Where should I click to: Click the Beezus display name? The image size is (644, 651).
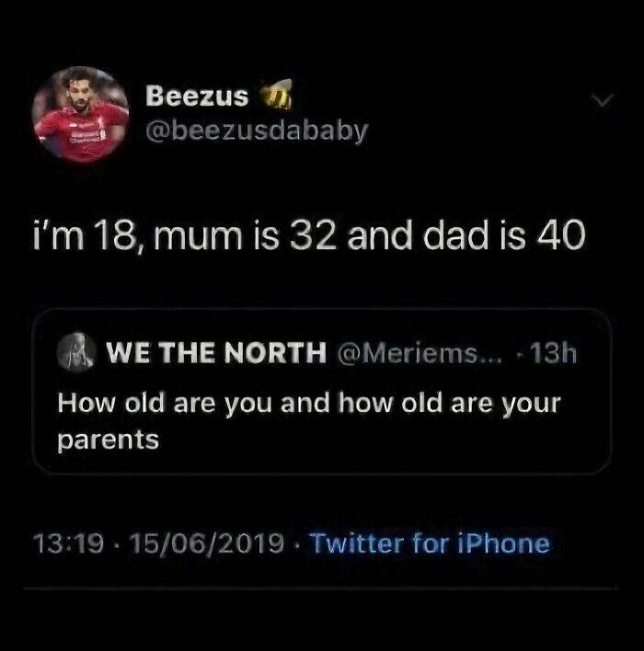coord(198,97)
